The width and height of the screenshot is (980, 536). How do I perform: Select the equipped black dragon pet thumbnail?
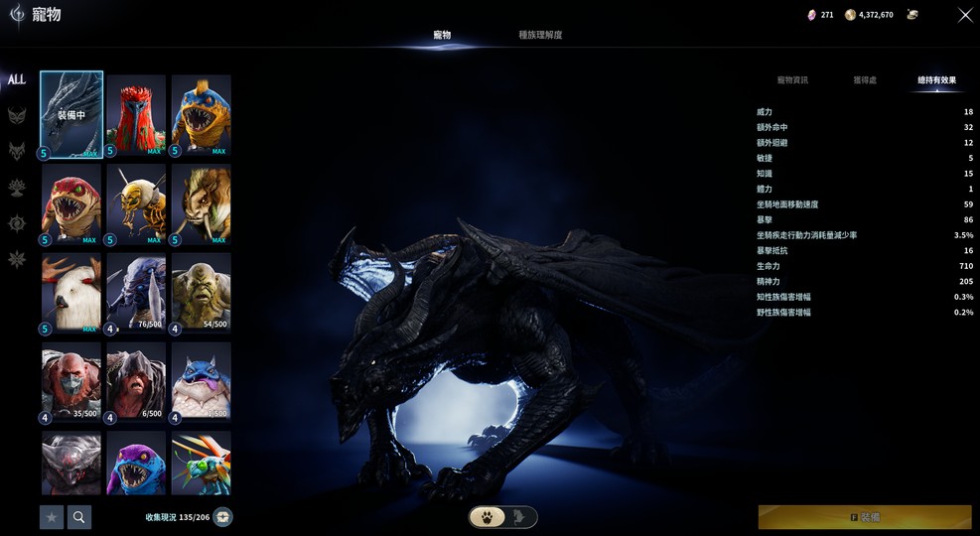(71, 115)
